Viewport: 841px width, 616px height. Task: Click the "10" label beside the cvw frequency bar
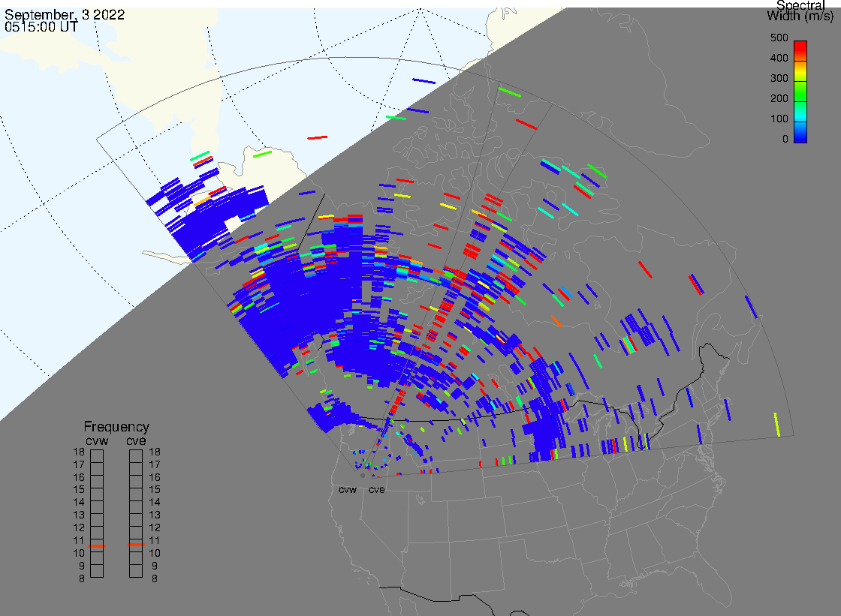coord(79,553)
